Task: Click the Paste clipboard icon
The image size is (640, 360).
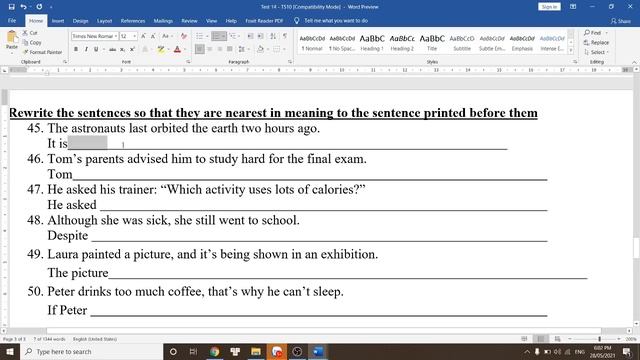Action: pyautogui.click(x=12, y=37)
